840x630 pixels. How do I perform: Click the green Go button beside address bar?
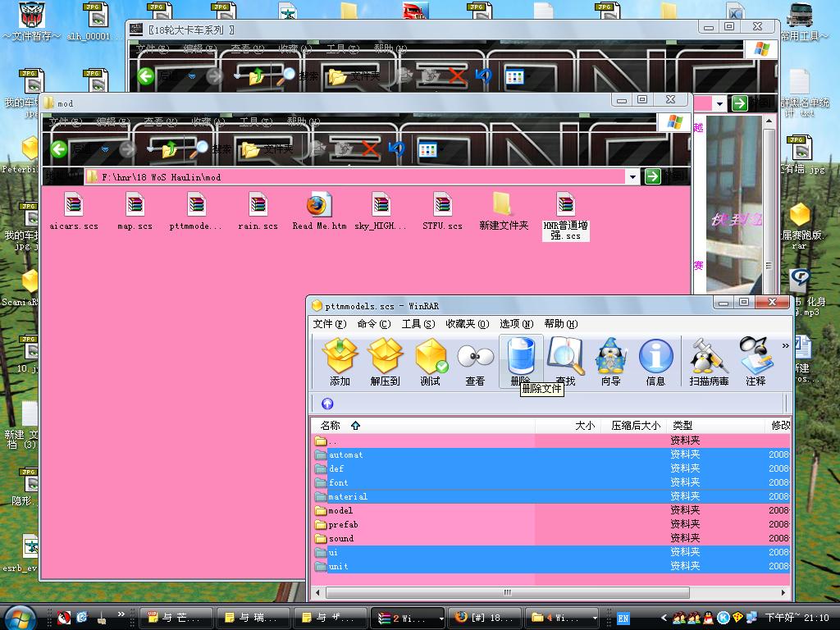pyautogui.click(x=652, y=176)
